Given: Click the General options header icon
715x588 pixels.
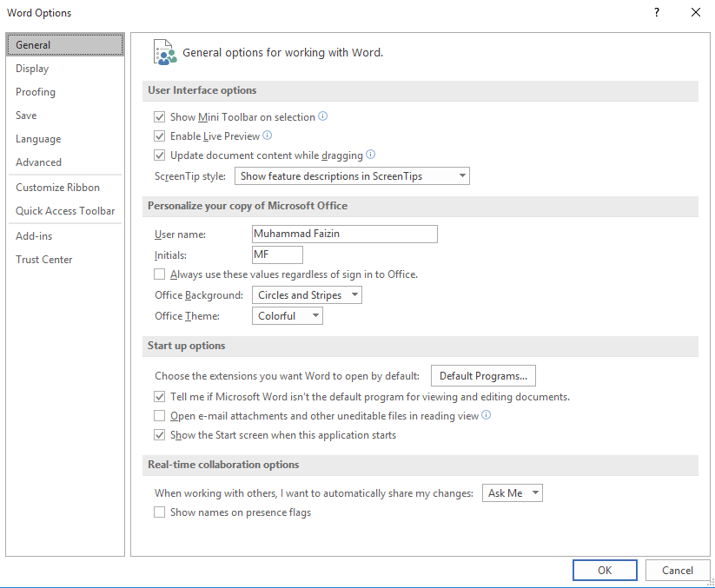Looking at the screenshot, I should [164, 52].
